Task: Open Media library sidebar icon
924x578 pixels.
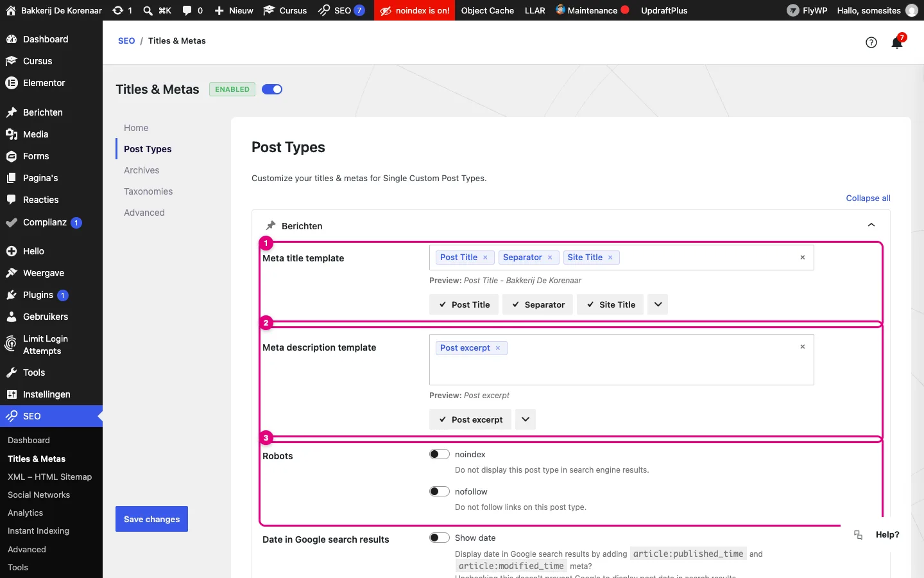Action: pyautogui.click(x=11, y=134)
